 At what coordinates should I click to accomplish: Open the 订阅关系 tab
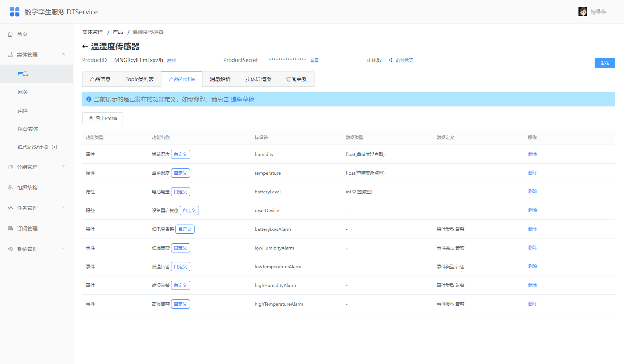[297, 79]
